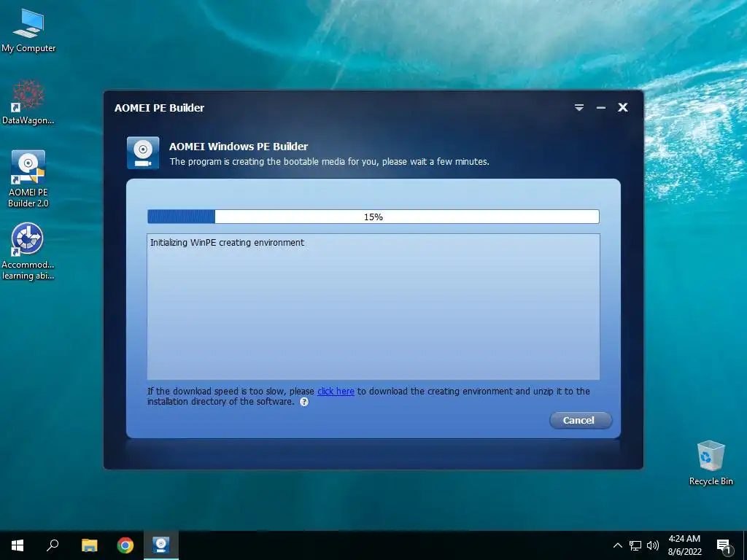The height and width of the screenshot is (560, 747).
Task: Select the DataWagon desktop shortcut
Action: pos(28,102)
